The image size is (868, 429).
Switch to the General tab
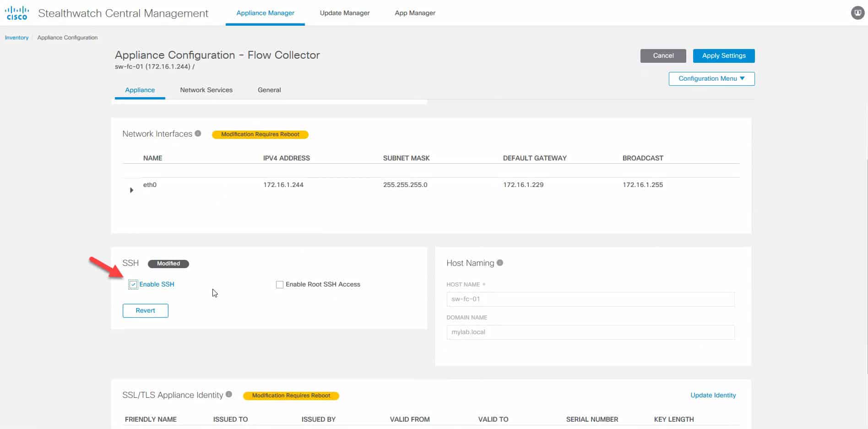coord(269,90)
